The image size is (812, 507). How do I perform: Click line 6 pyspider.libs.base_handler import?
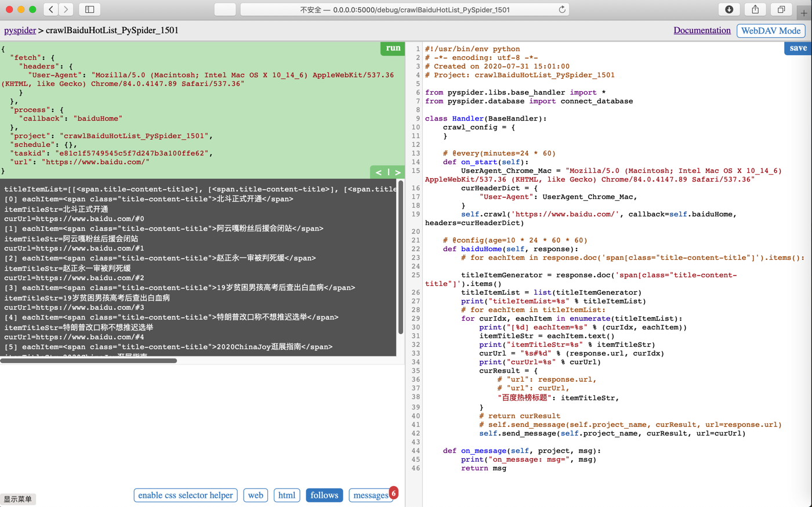pos(515,92)
